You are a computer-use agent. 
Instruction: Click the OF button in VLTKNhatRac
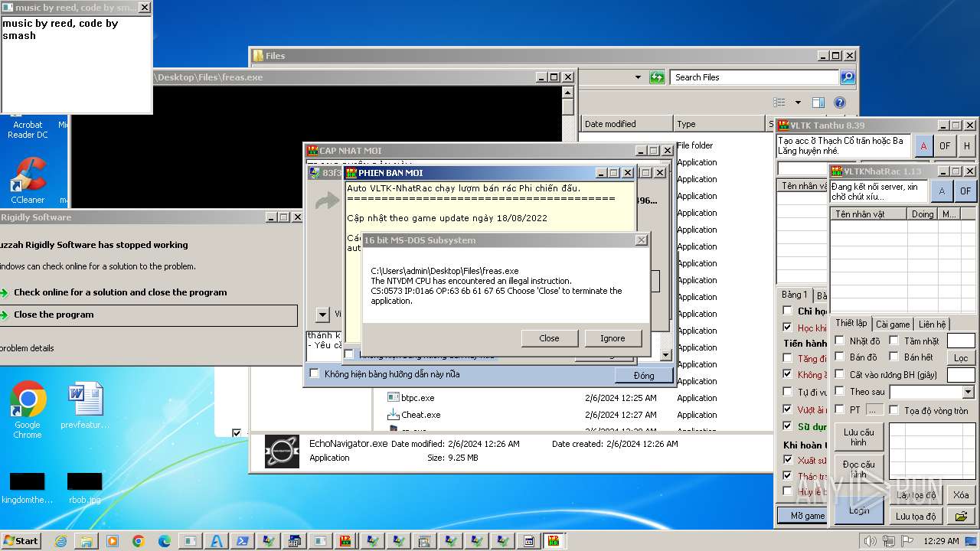click(x=965, y=191)
